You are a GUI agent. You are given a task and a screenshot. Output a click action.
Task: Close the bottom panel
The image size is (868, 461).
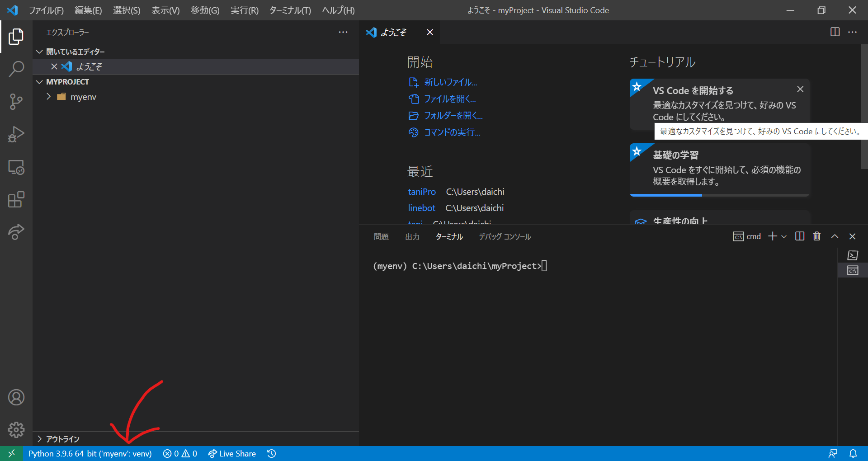(852, 236)
